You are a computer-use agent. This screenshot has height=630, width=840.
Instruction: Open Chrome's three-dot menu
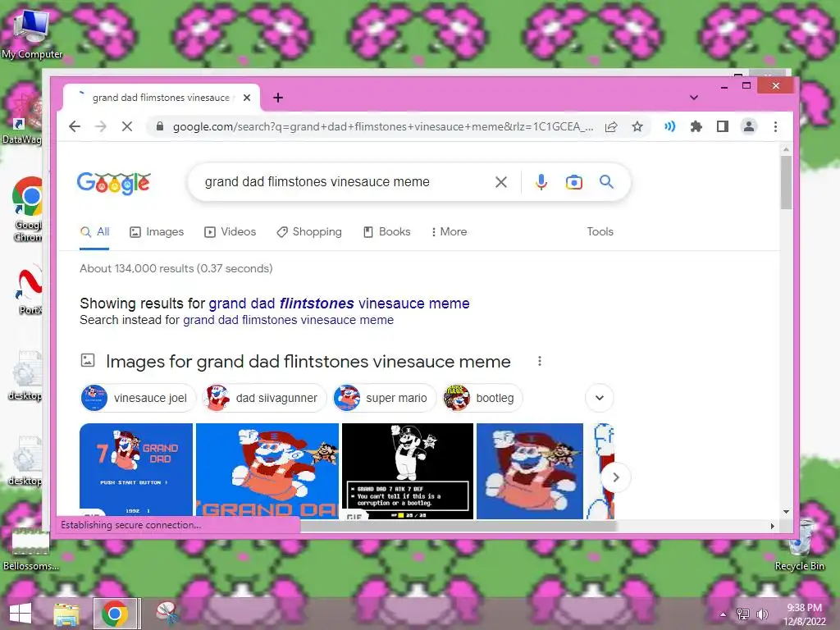(775, 126)
